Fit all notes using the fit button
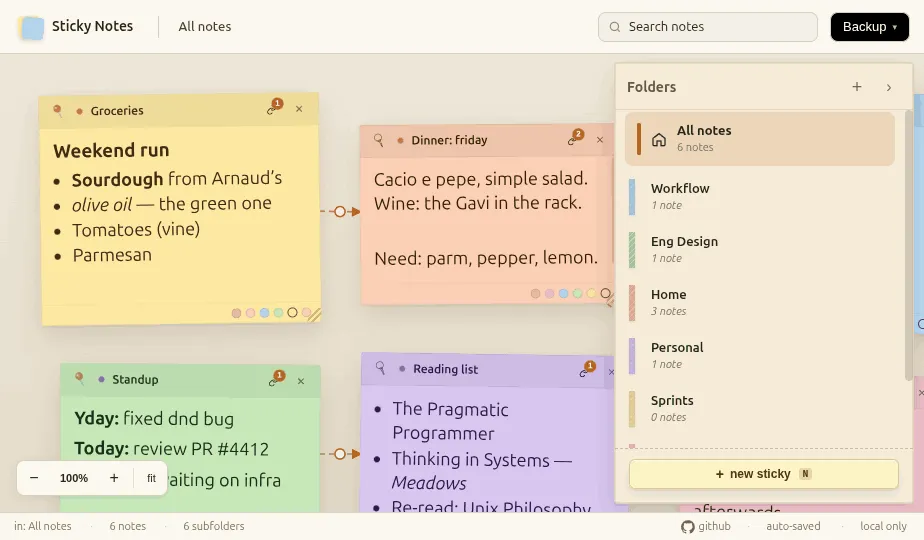This screenshot has width=924, height=540. [x=151, y=478]
